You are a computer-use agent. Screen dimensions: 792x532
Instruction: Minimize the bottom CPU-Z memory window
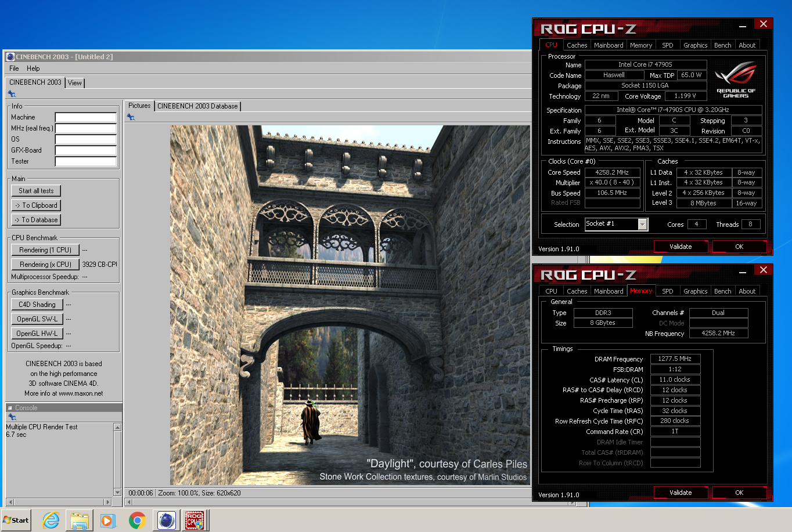(x=743, y=272)
